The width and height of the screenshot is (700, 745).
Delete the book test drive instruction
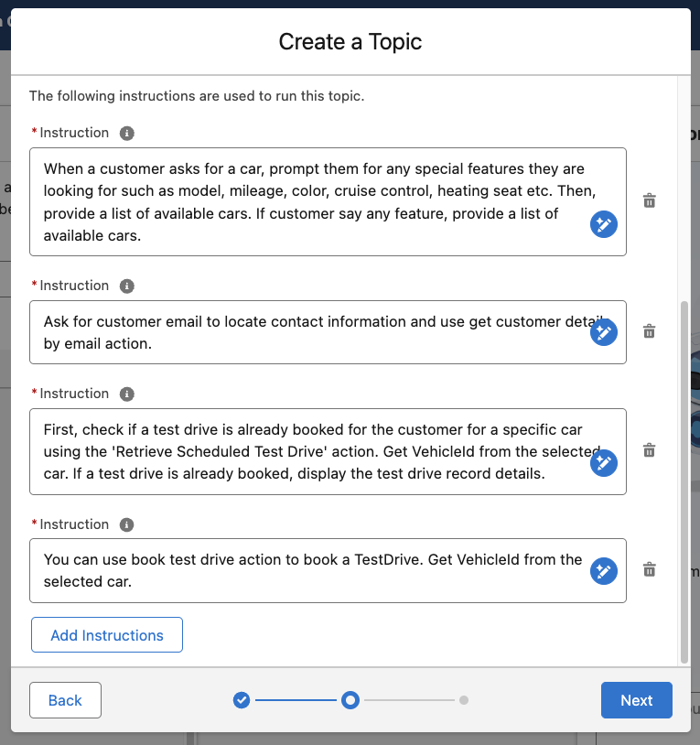[650, 569]
